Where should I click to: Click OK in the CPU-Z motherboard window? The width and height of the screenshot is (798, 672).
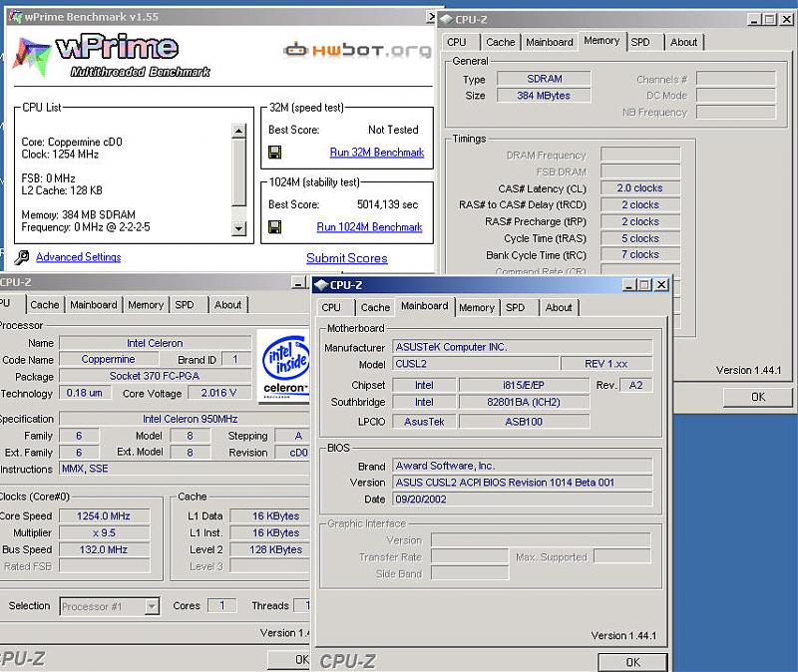[x=632, y=662]
